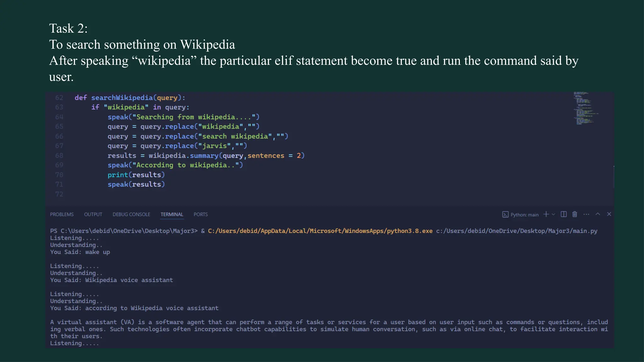Image resolution: width=644 pixels, height=362 pixels.
Task: Select the TERMINAL tab
Action: 172,214
